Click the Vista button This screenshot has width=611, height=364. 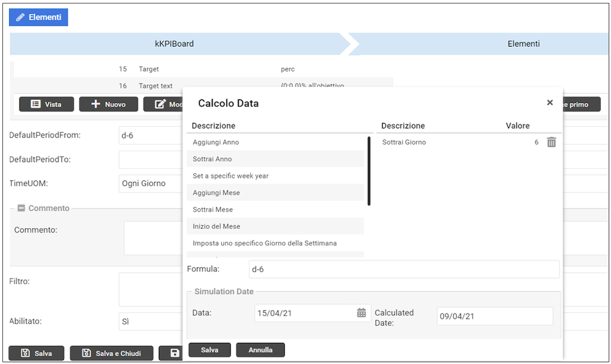point(47,105)
